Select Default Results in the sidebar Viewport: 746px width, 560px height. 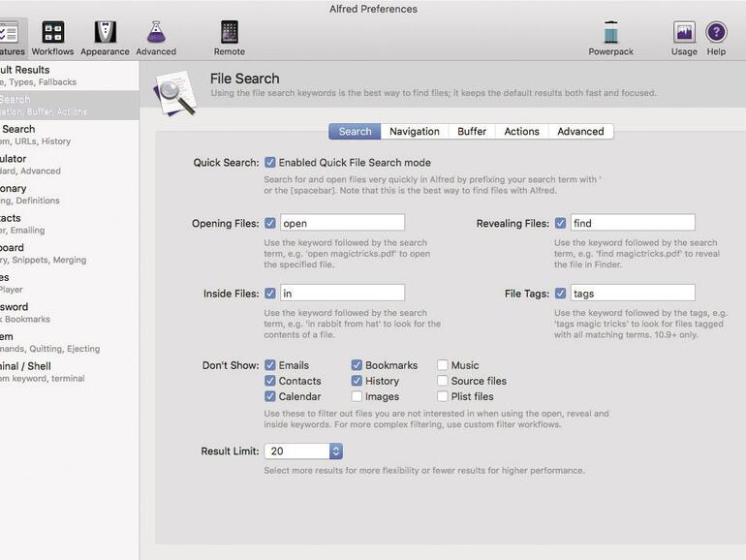(70, 76)
